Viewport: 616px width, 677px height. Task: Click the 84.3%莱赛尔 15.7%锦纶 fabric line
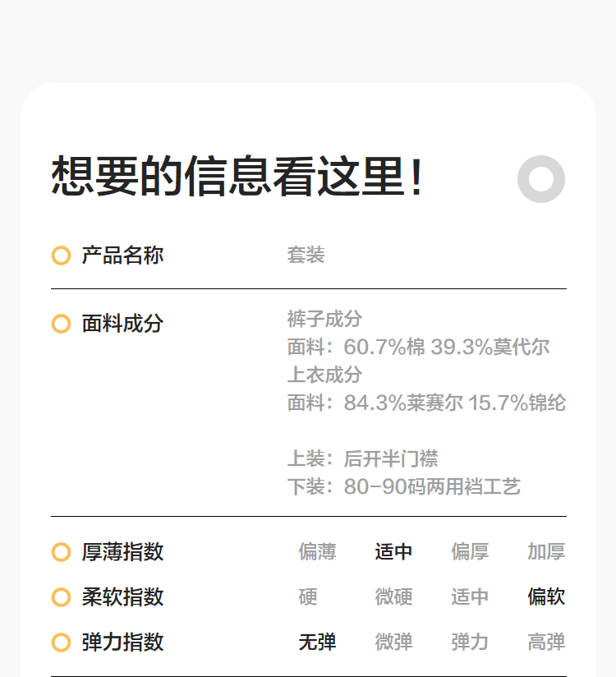coord(426,403)
